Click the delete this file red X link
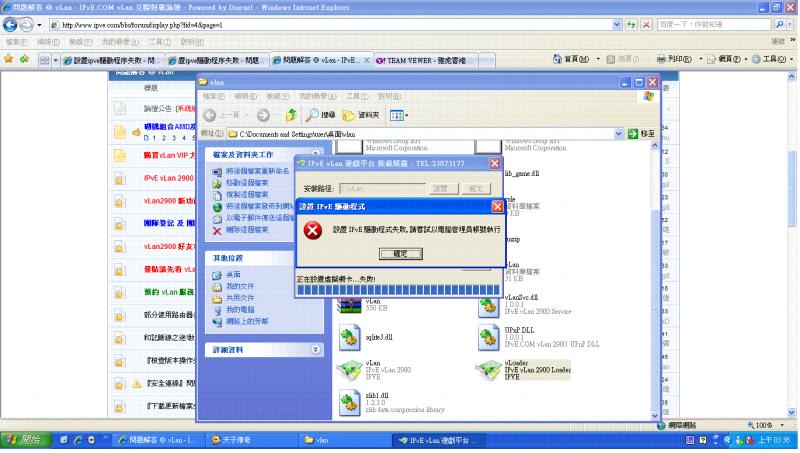The height and width of the screenshot is (453, 800). 217,231
